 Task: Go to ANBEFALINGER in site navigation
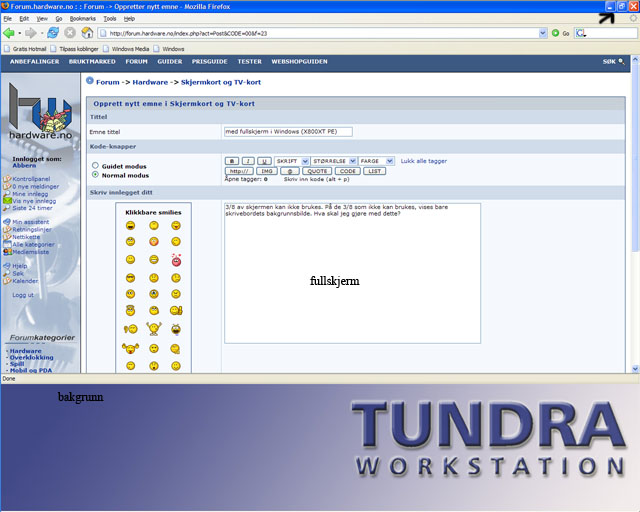click(x=35, y=62)
